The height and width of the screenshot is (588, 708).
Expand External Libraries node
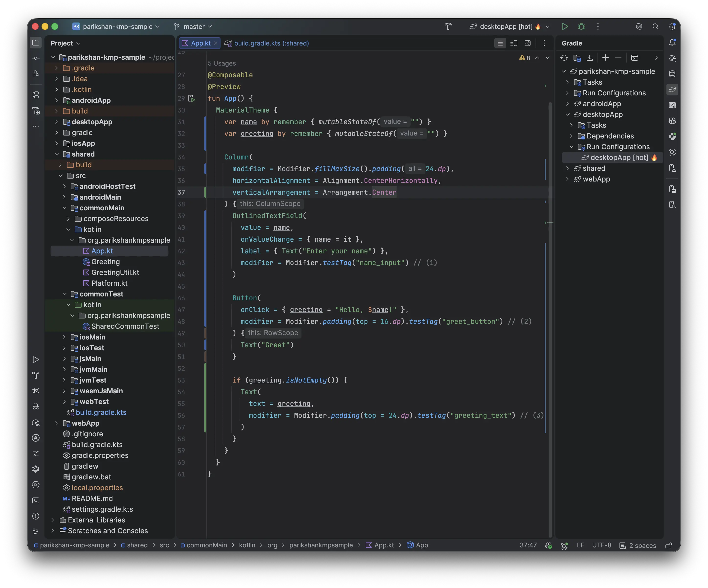tap(53, 520)
